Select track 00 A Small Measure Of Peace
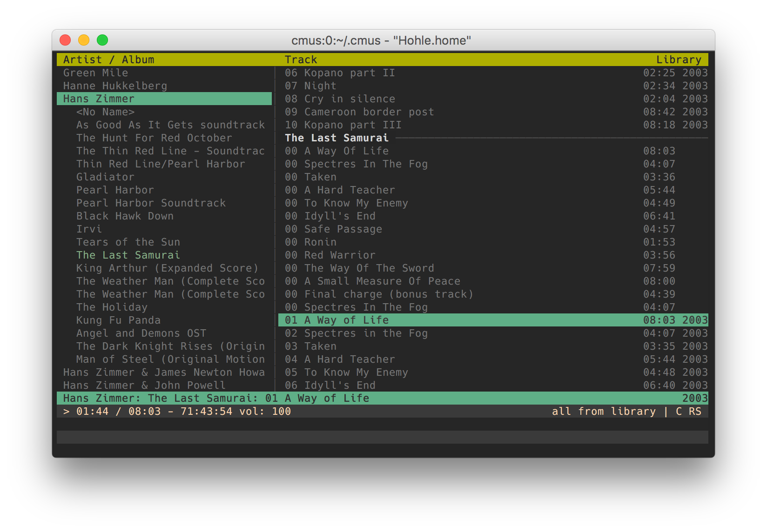 (493, 281)
